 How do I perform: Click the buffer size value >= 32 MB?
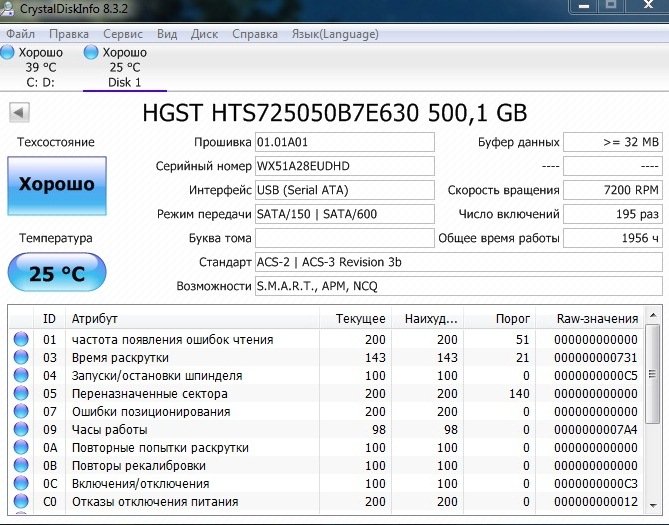(613, 142)
